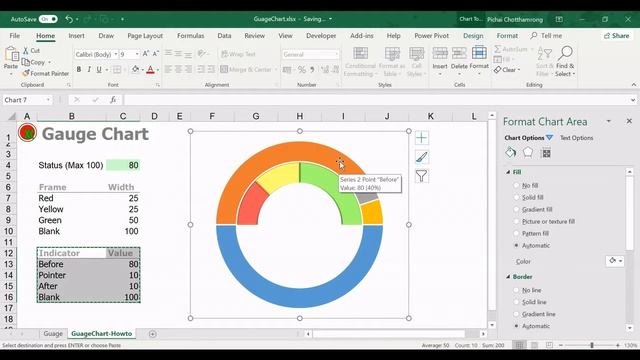The height and width of the screenshot is (360, 640).
Task: Toggle Underline formatting
Action: 99,70
